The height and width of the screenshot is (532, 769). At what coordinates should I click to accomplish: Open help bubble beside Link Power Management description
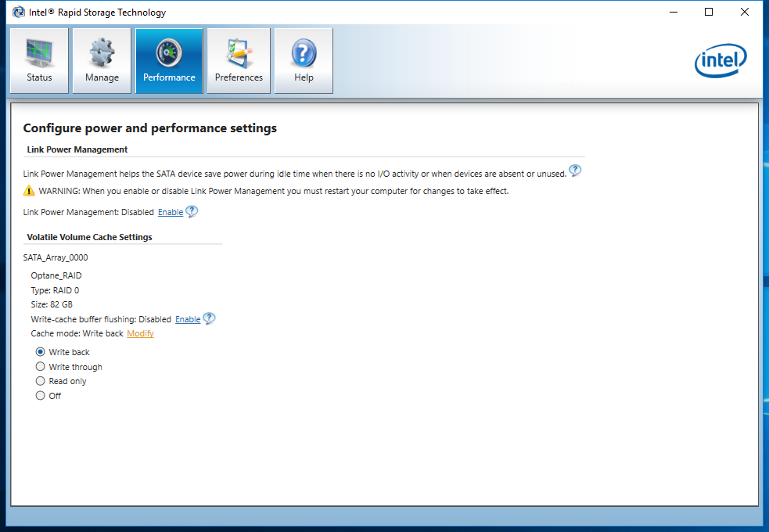point(575,171)
